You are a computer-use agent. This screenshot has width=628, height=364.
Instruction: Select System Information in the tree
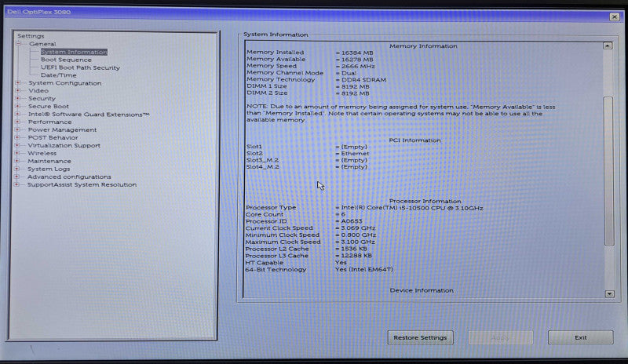[x=74, y=52]
